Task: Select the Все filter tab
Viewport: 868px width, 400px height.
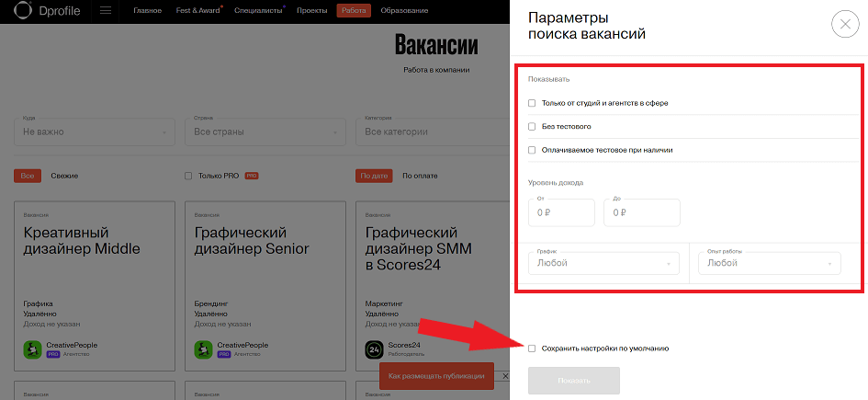Action: pos(28,176)
